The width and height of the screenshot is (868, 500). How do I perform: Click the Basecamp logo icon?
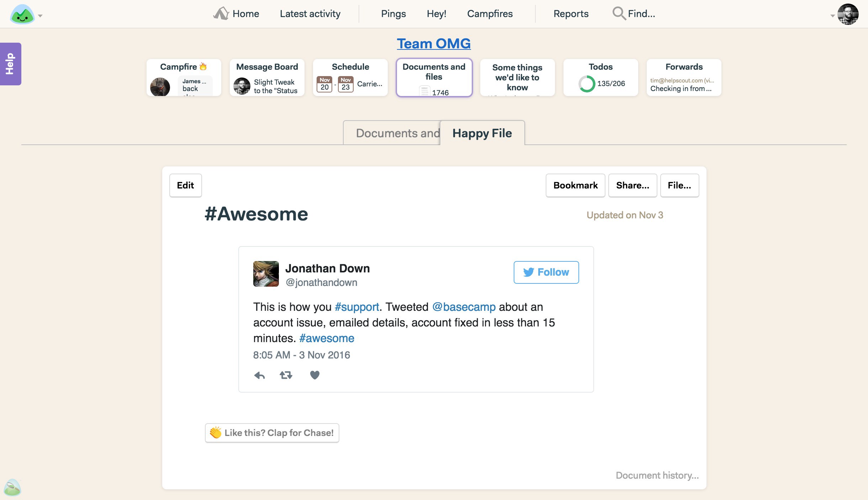coord(22,14)
